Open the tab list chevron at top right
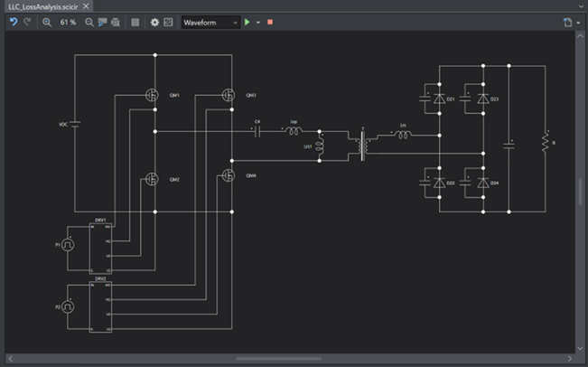 pyautogui.click(x=579, y=5)
